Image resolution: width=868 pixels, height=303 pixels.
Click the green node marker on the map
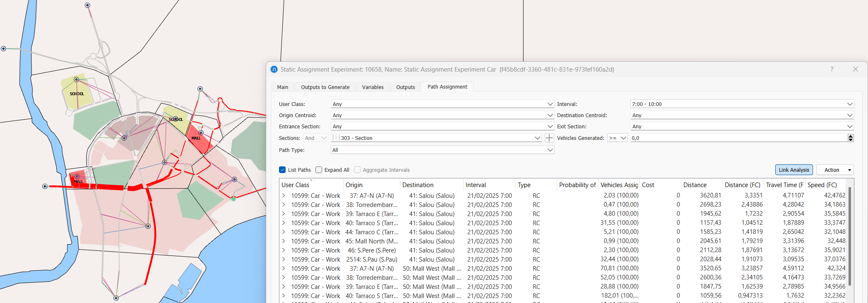233,199
